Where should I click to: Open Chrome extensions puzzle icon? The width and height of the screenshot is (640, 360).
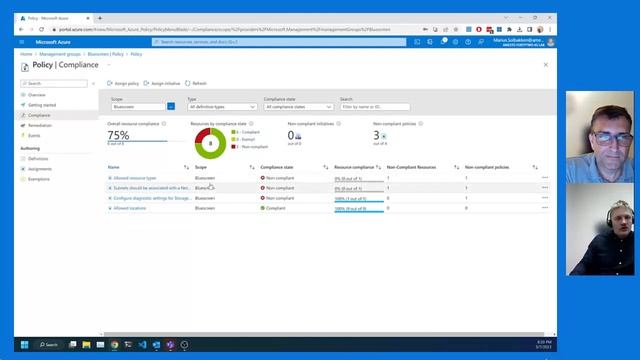(509, 29)
